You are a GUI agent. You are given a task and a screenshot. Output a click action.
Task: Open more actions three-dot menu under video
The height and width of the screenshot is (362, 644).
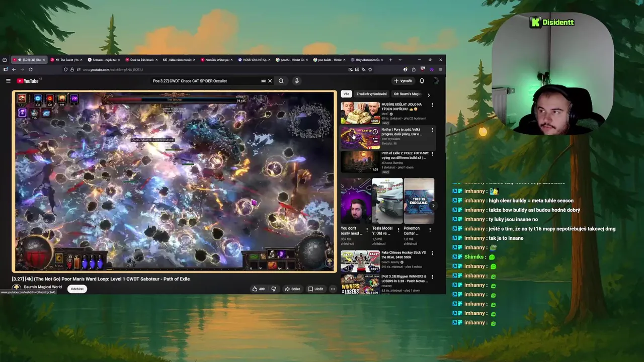pos(333,289)
